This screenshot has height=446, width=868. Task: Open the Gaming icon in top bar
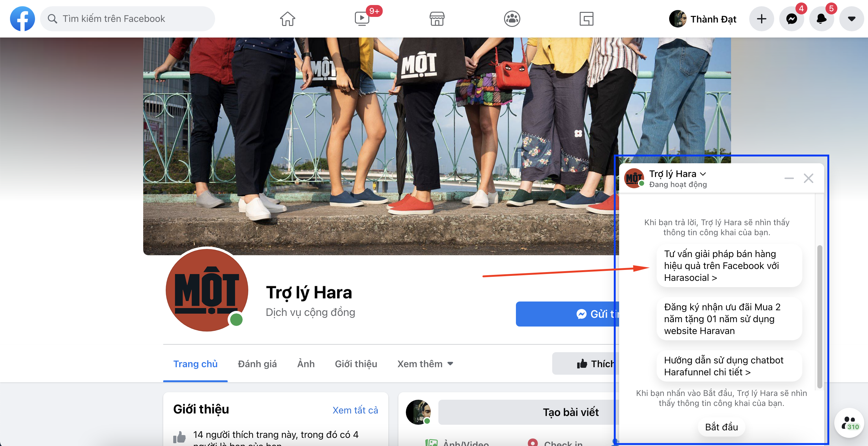586,18
